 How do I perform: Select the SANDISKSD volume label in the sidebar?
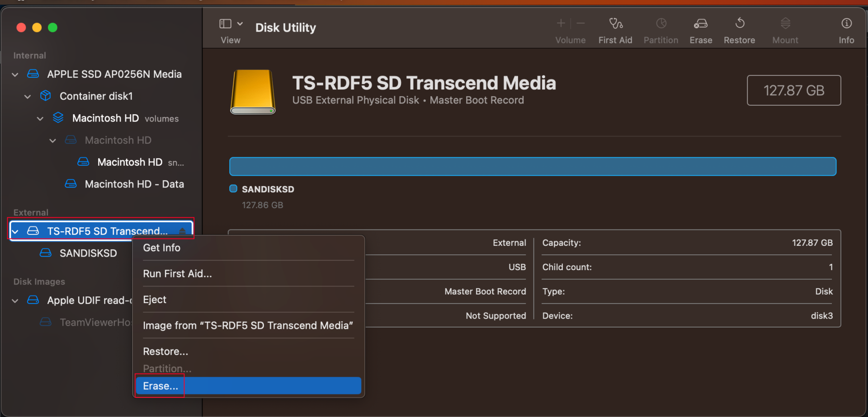pos(88,253)
